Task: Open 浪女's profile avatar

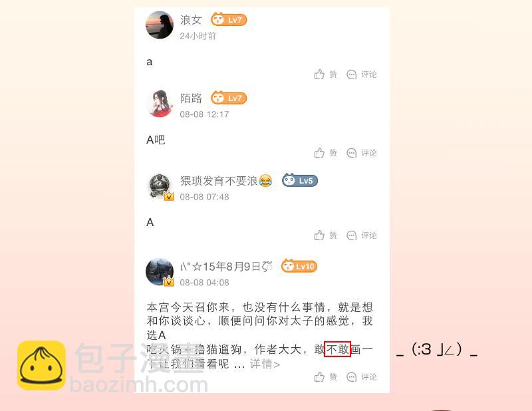Action: (160, 25)
